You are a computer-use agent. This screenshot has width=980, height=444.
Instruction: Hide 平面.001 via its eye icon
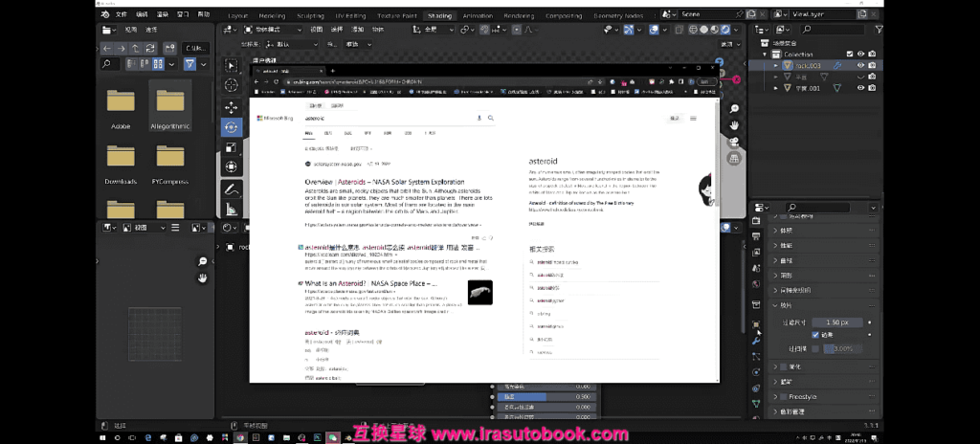[x=860, y=88]
